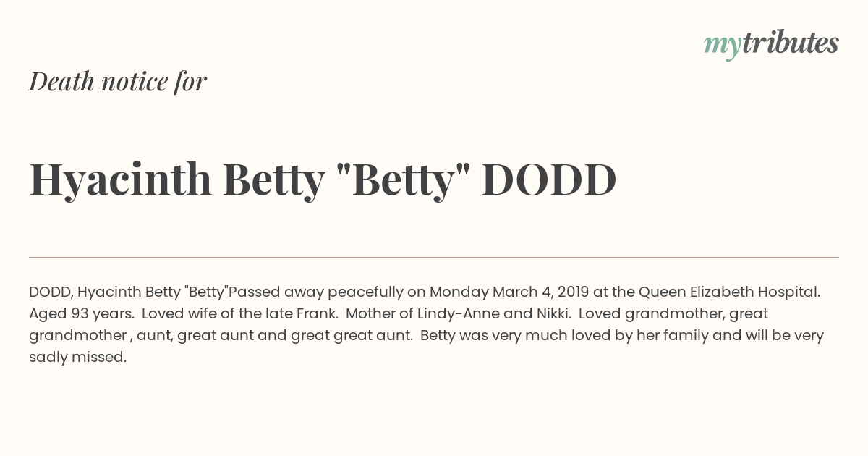Click the Hyacinth Betty "Betty" DODD title
Viewport: 868px width, 456px height.
[323, 180]
